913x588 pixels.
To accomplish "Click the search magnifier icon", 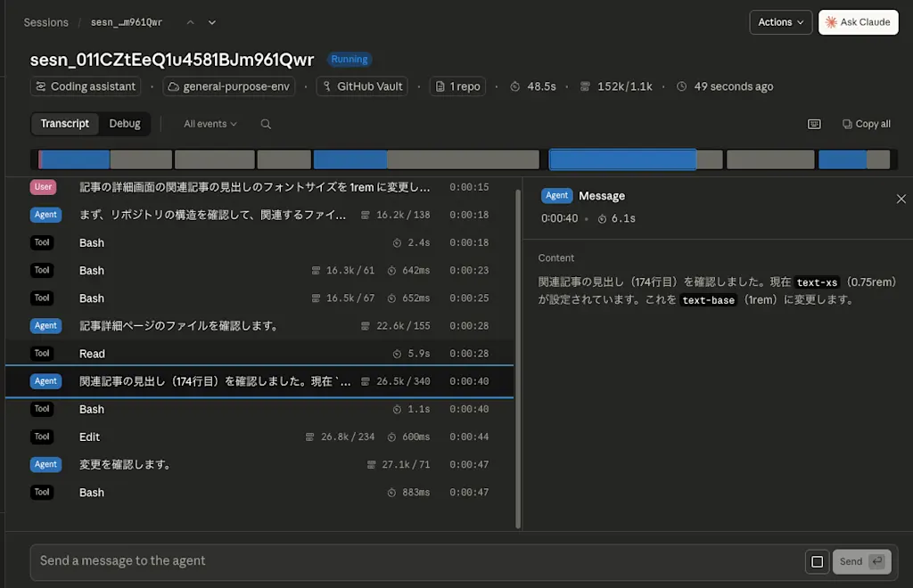I will pos(266,124).
